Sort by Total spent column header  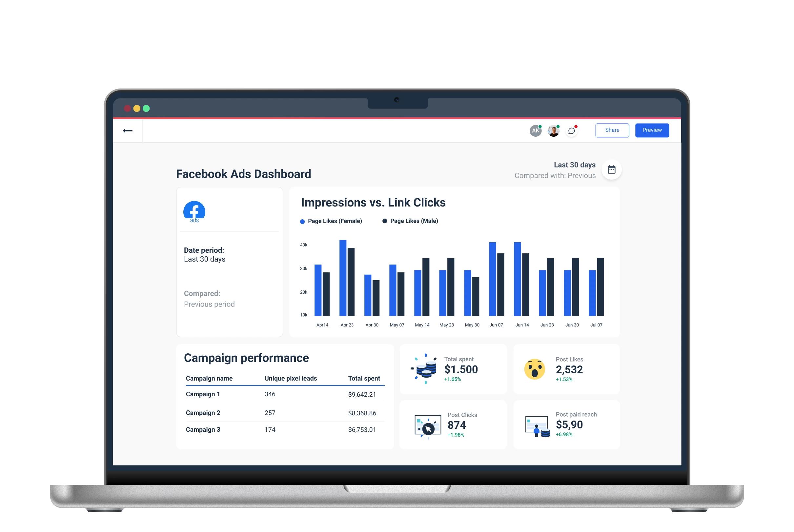tap(364, 378)
